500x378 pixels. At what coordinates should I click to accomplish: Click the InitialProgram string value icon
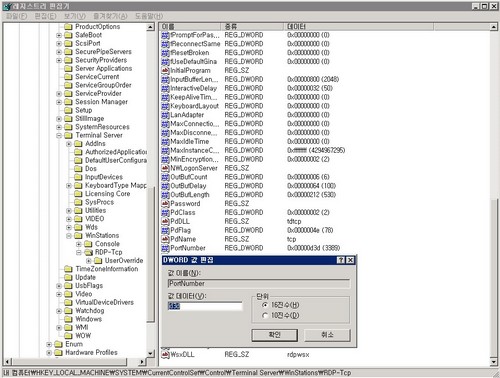point(165,71)
